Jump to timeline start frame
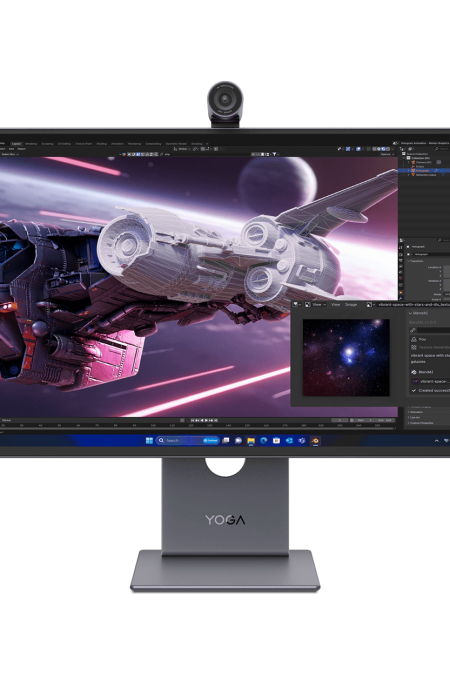 click(x=192, y=420)
